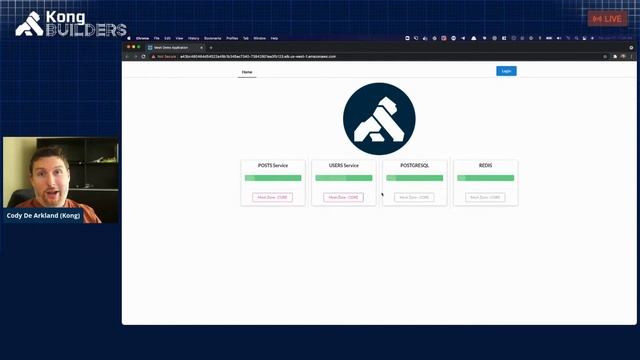This screenshot has width=640, height=360.
Task: Open the Bookmarks menu
Action: pos(212,38)
